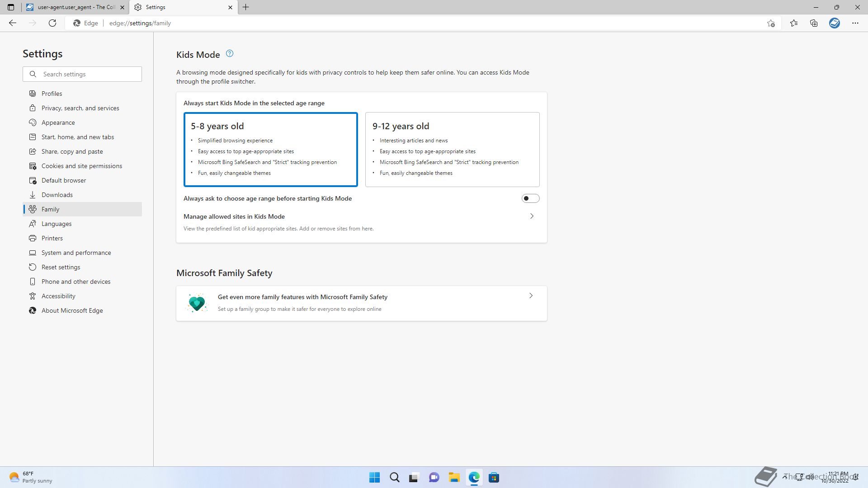This screenshot has height=488, width=868.
Task: Open Settings and more ellipsis menu
Action: pyautogui.click(x=855, y=23)
